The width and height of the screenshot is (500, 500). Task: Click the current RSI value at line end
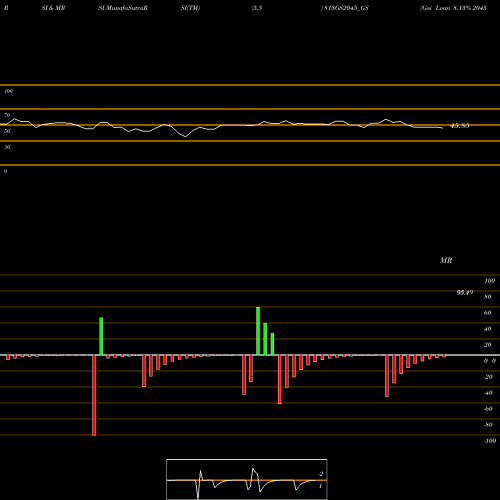click(x=460, y=126)
